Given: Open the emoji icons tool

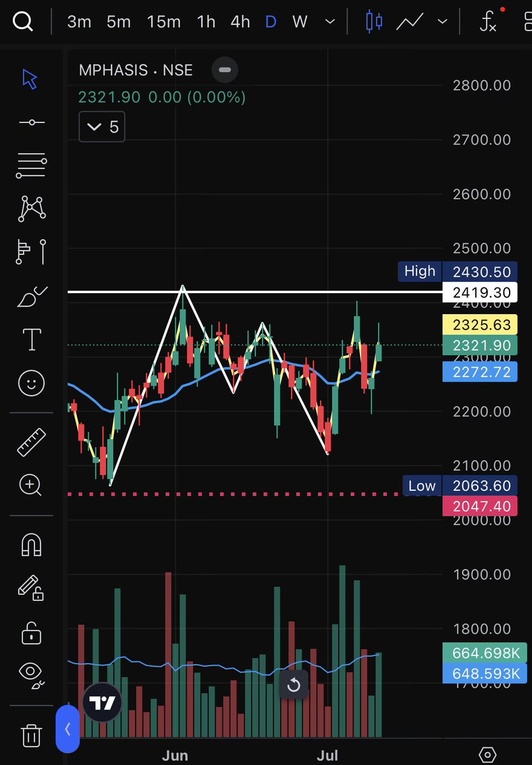Looking at the screenshot, I should 32,383.
